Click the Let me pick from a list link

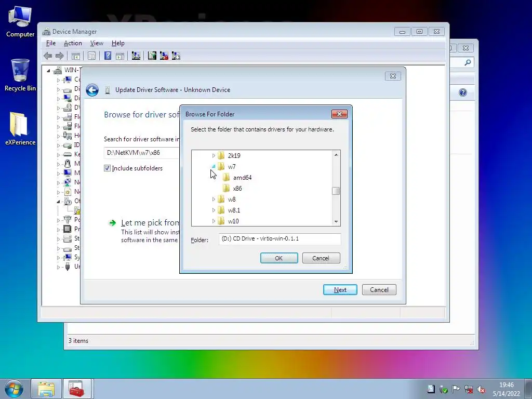150,222
